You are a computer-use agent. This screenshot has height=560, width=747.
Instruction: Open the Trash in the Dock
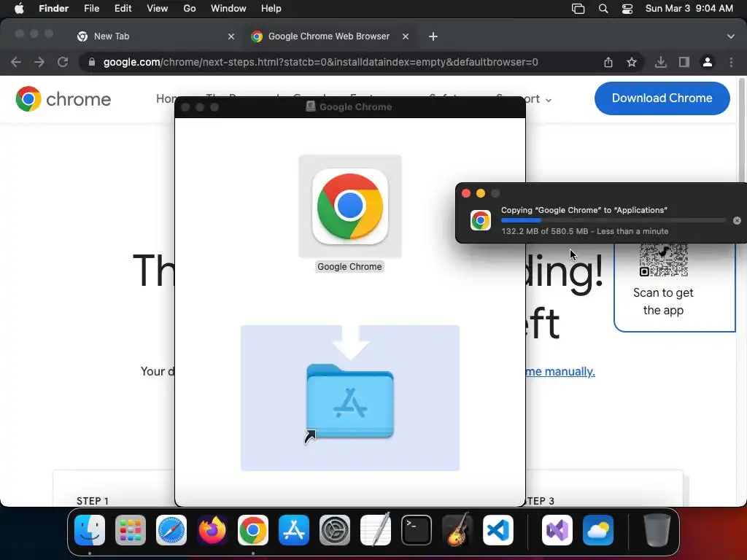(x=657, y=530)
